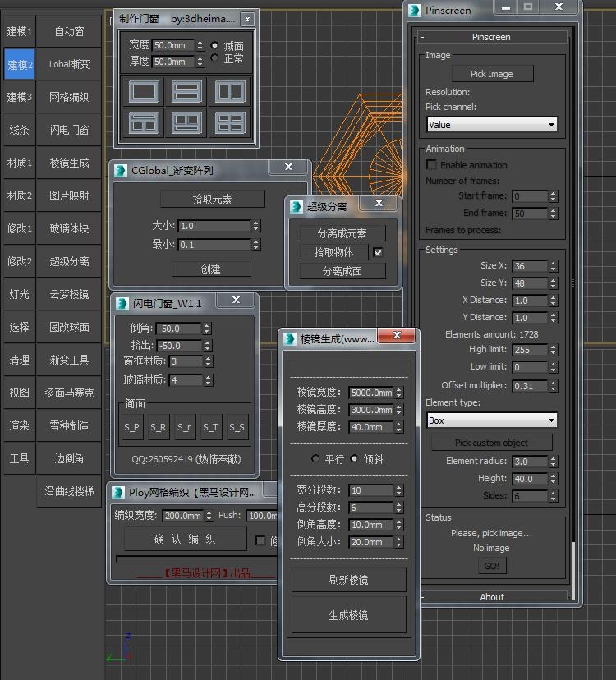
Task: Expand the About rollout
Action: coord(491,597)
